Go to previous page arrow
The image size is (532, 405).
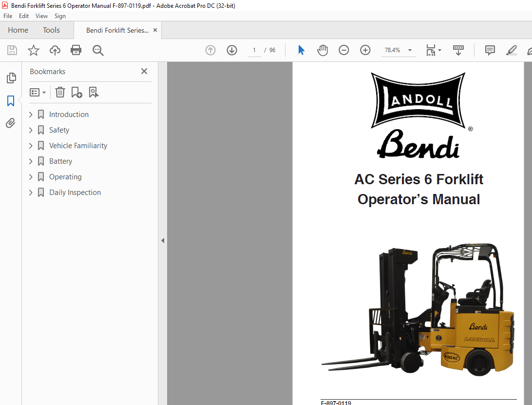pos(210,50)
